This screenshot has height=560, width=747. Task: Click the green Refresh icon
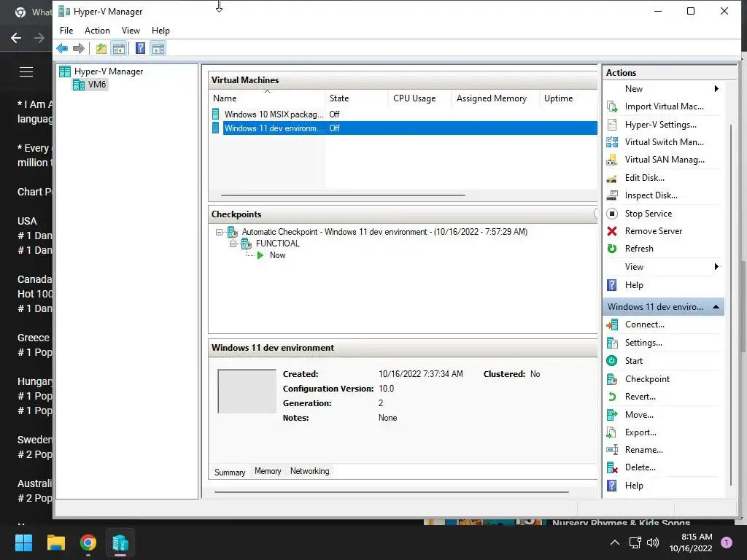[x=612, y=249]
